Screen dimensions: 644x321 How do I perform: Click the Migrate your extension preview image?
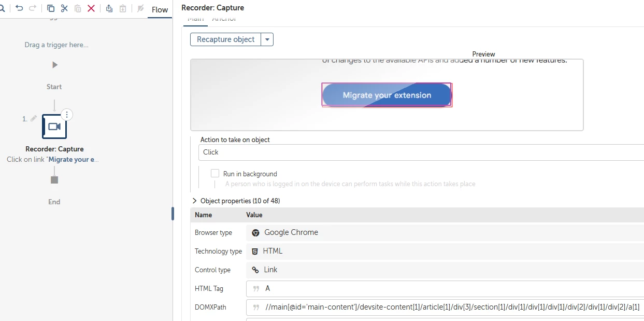point(387,95)
